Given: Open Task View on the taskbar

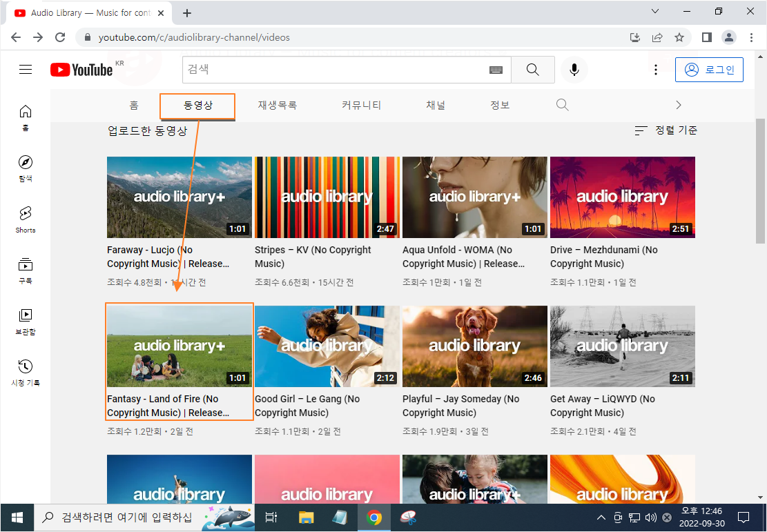Looking at the screenshot, I should point(271,518).
